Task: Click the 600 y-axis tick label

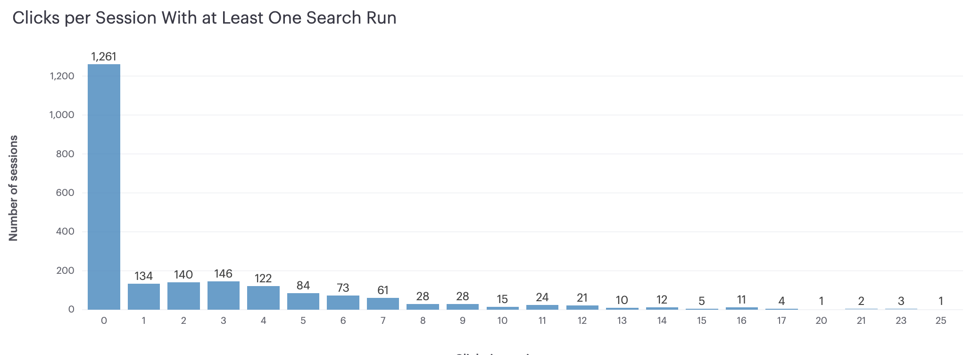Action: click(x=66, y=193)
